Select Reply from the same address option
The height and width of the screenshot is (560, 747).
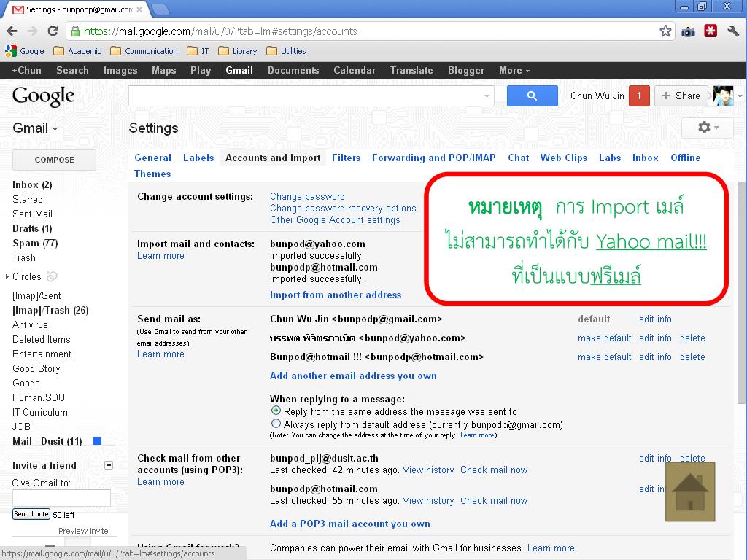point(276,411)
